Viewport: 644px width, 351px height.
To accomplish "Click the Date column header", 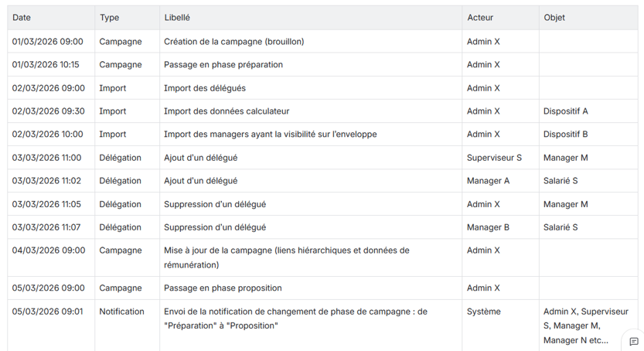I will (x=22, y=18).
